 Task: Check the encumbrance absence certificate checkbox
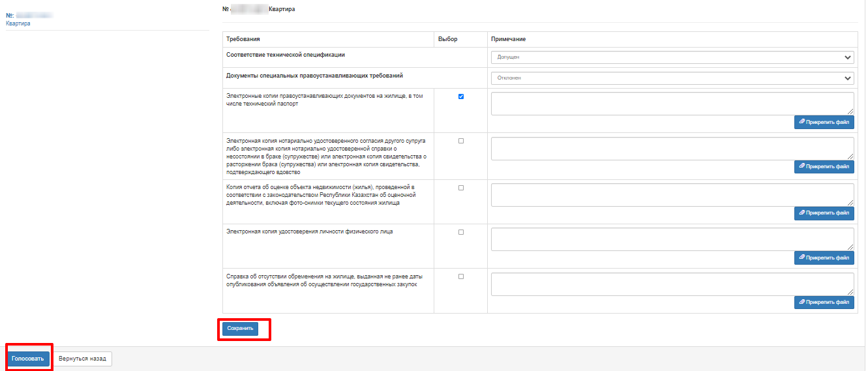[461, 276]
